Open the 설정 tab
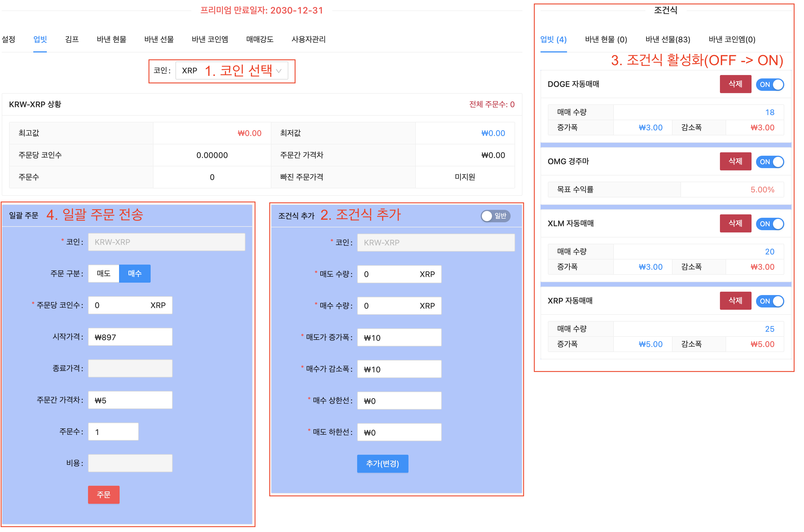 click(8, 39)
